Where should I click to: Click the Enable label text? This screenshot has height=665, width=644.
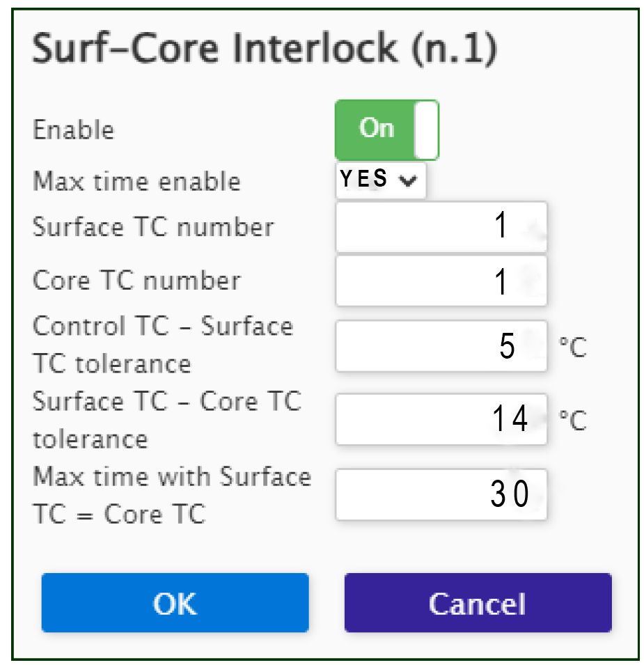(x=73, y=130)
